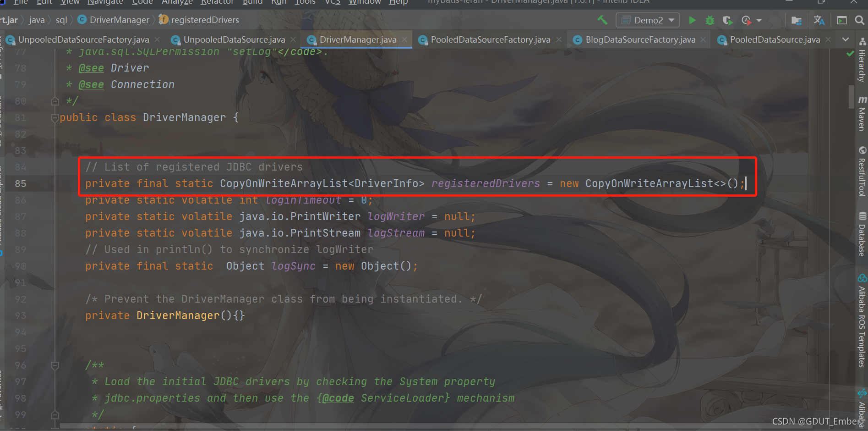Start debugging with the green bug icon
The height and width of the screenshot is (431, 868).
tap(710, 20)
